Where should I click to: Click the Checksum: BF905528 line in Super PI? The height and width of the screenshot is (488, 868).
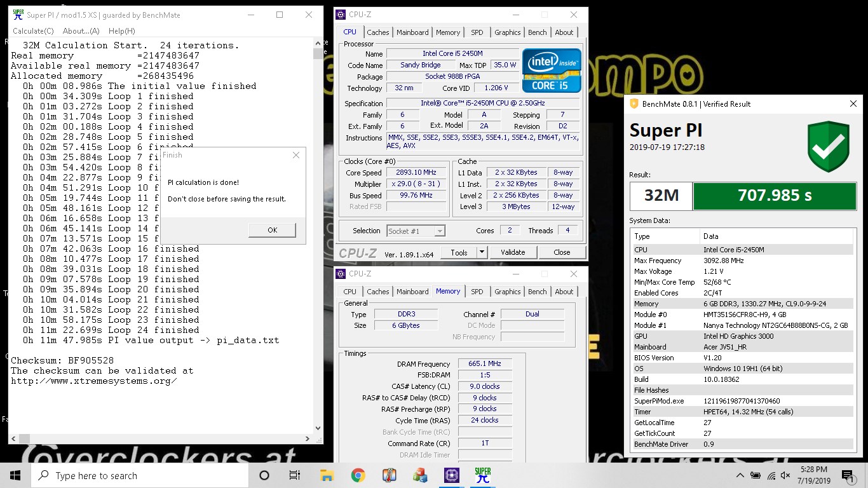coord(62,360)
